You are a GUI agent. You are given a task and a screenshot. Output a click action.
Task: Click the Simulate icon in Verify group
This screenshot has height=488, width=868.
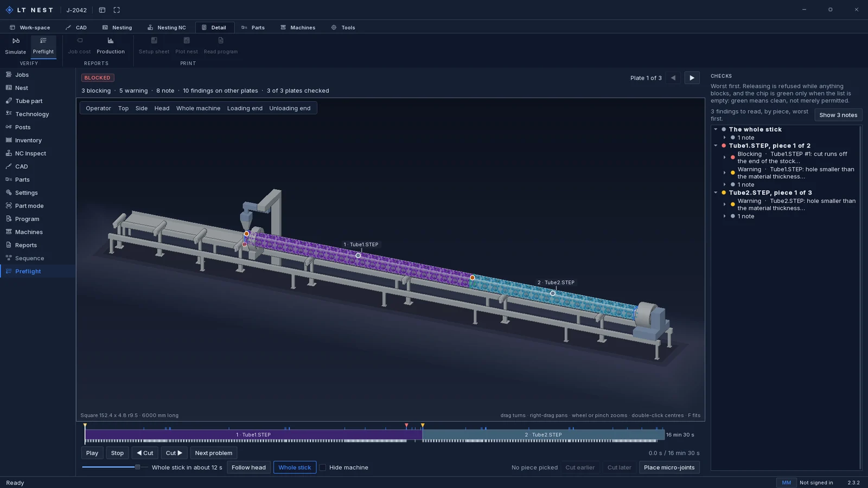tap(16, 41)
